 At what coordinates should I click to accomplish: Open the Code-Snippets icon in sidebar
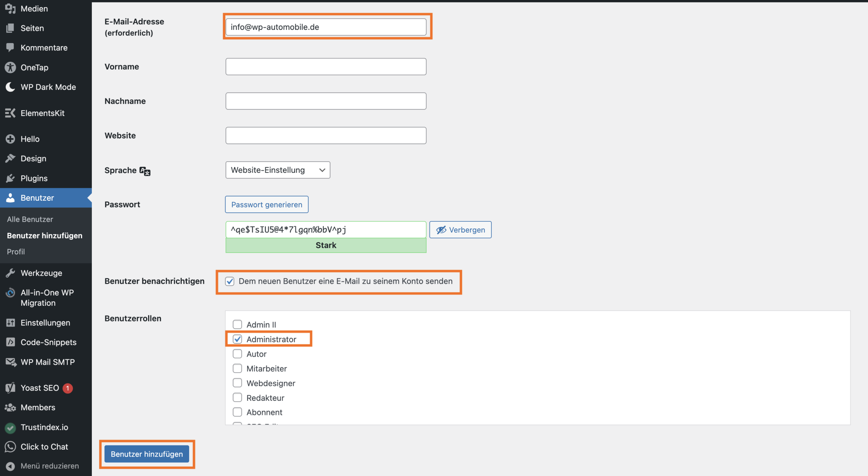pyautogui.click(x=10, y=342)
